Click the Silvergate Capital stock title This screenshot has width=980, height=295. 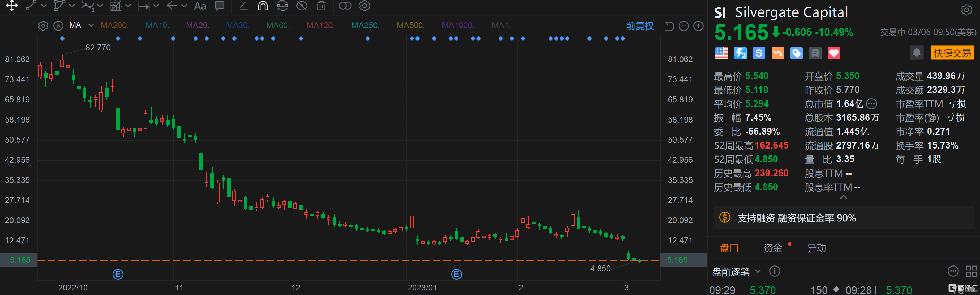click(x=791, y=12)
